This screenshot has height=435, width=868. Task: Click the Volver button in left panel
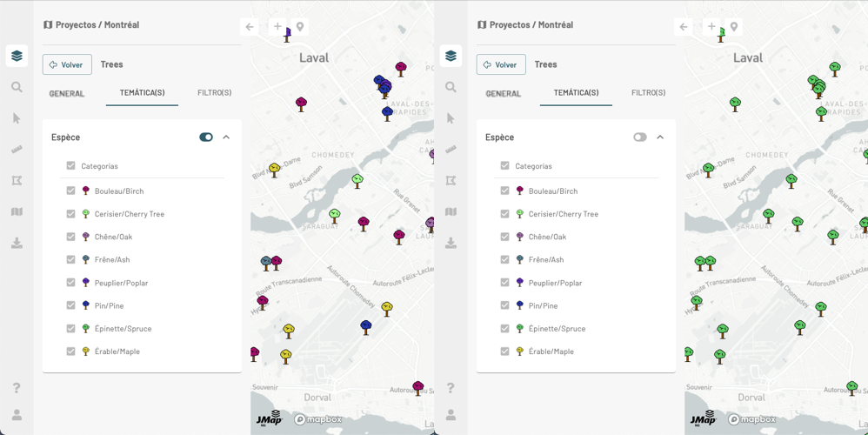click(67, 64)
